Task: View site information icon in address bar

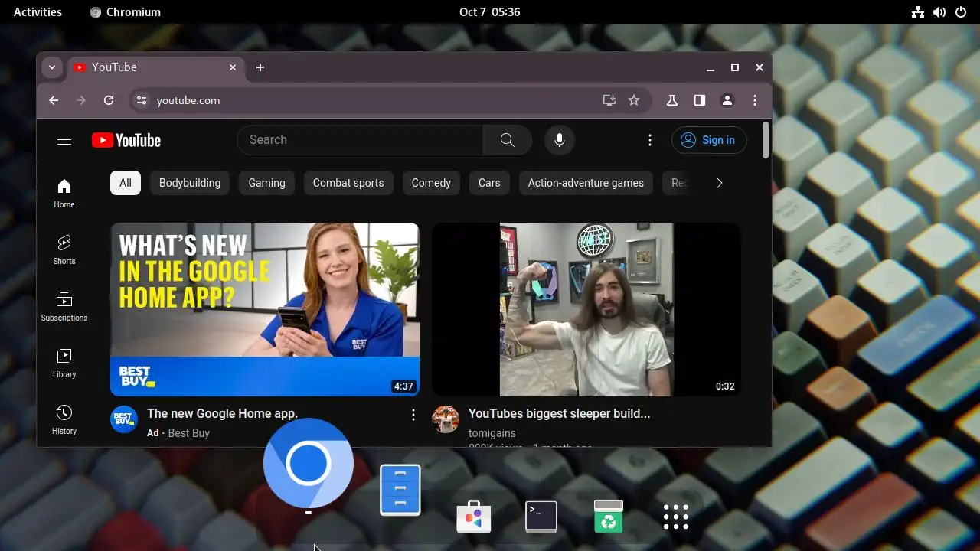Action: tap(140, 100)
